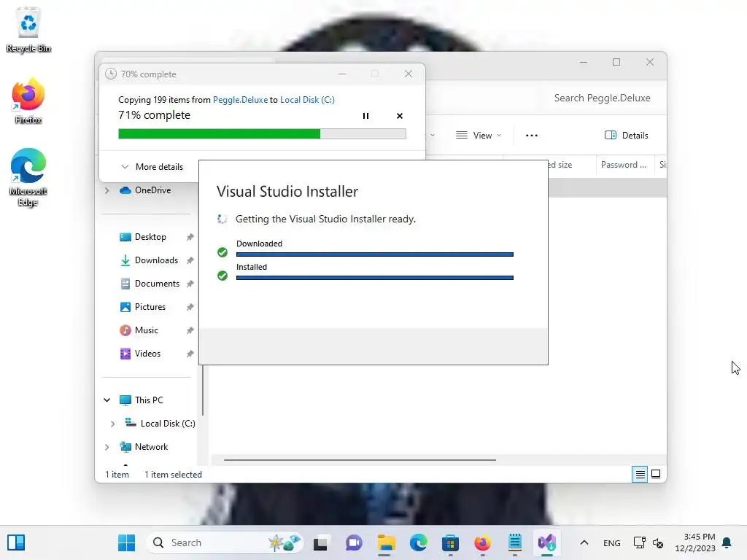Click the green copy progress bar
The height and width of the screenshot is (560, 747).
point(262,134)
